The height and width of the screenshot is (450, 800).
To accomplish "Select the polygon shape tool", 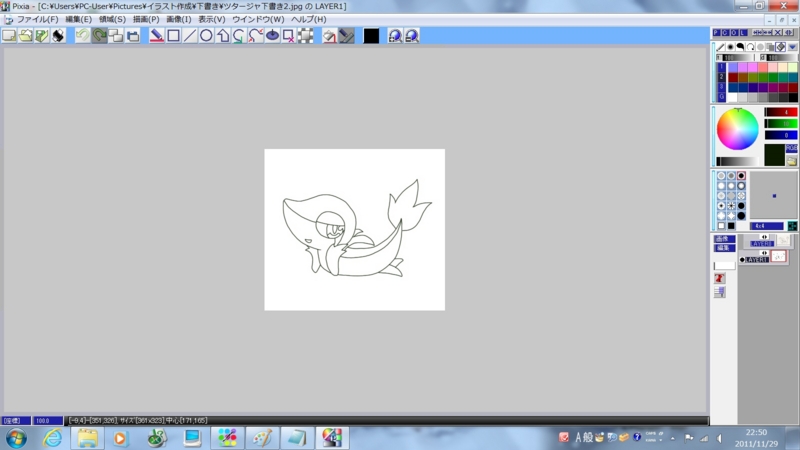I will click(x=223, y=36).
